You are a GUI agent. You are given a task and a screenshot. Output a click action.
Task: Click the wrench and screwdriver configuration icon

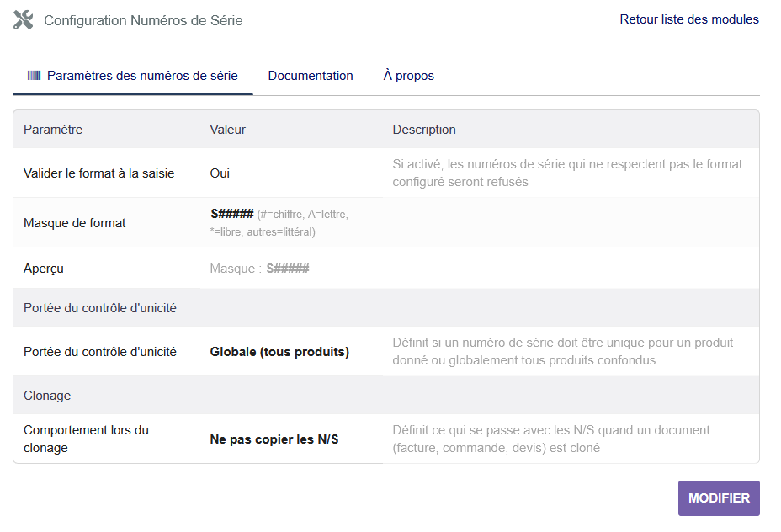[24, 20]
